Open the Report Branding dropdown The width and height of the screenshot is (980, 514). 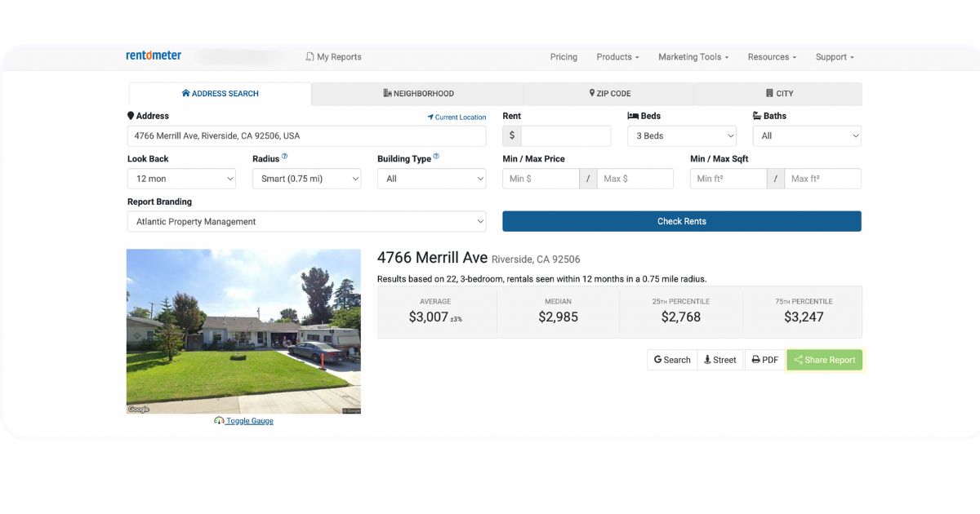(x=306, y=222)
